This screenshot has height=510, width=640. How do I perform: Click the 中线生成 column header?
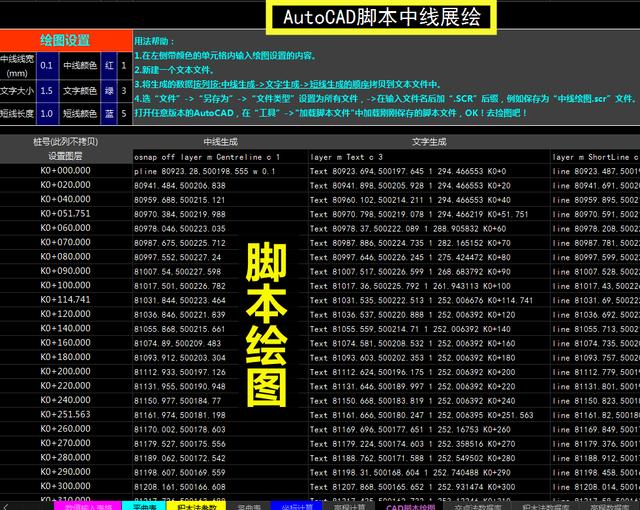click(x=220, y=142)
